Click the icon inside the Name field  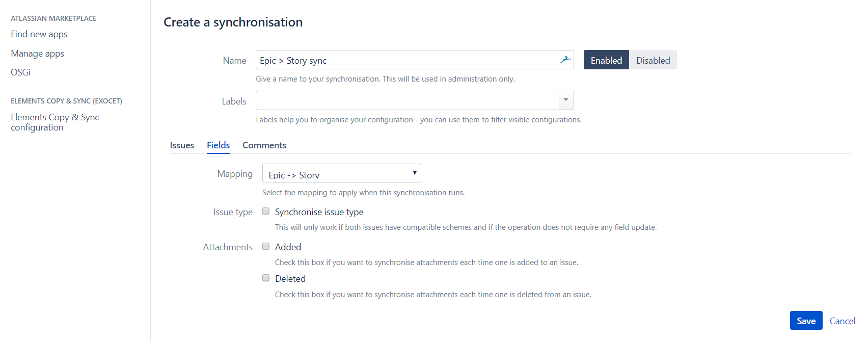tap(565, 60)
